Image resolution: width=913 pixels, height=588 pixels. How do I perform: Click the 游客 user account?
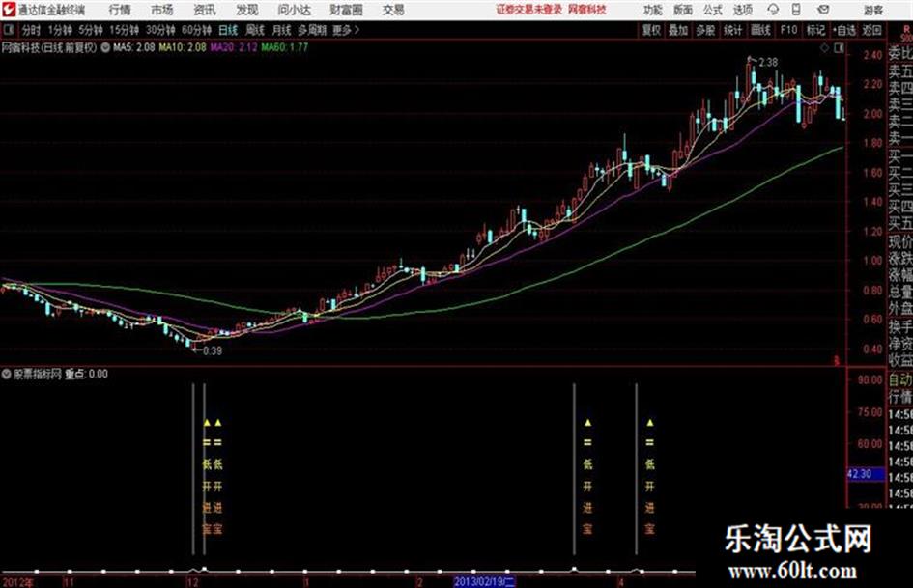[x=872, y=10]
